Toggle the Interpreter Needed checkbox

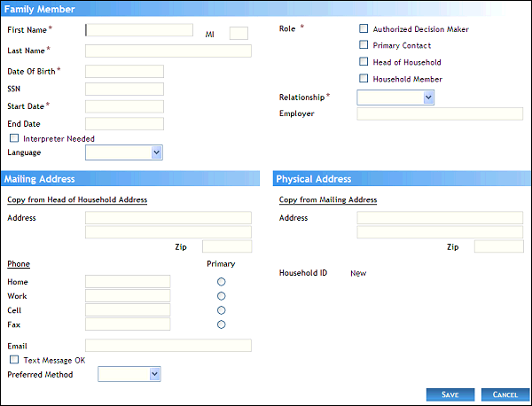(13, 138)
